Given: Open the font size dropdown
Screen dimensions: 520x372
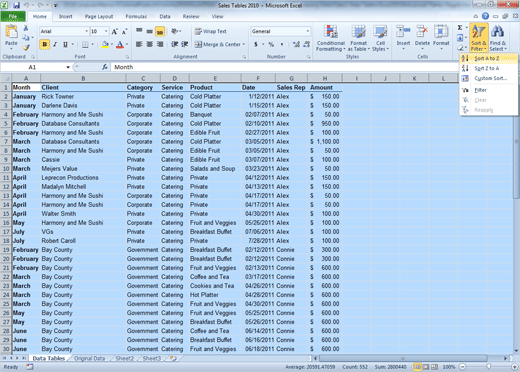Looking at the screenshot, I should [106, 31].
